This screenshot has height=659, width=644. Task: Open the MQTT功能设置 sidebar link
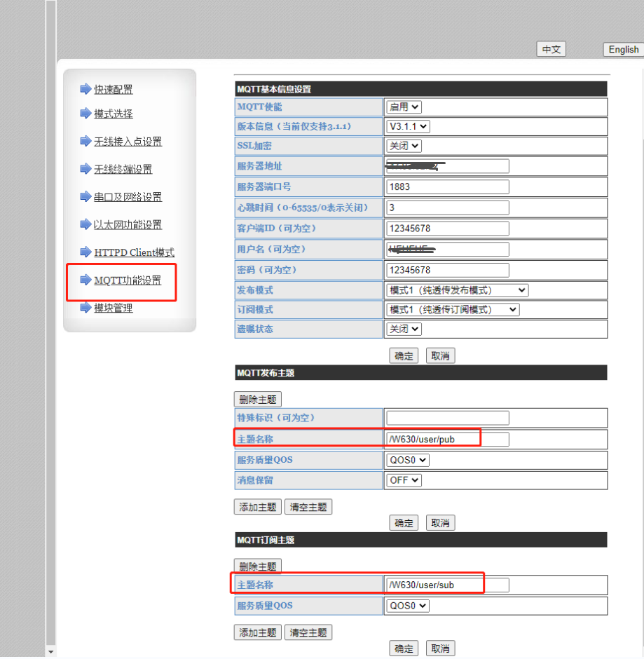128,280
